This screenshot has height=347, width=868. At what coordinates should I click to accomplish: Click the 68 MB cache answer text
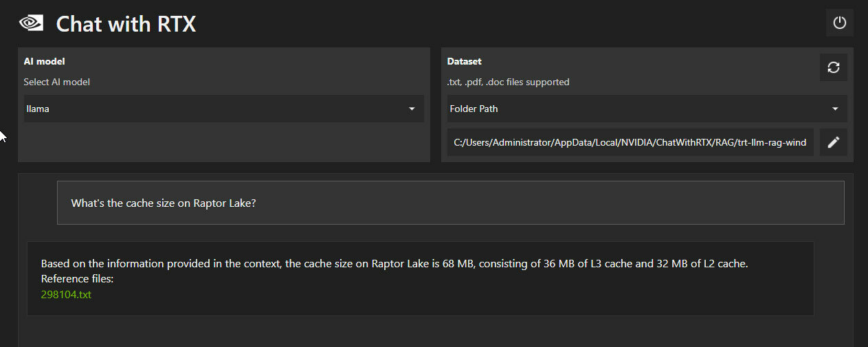394,263
